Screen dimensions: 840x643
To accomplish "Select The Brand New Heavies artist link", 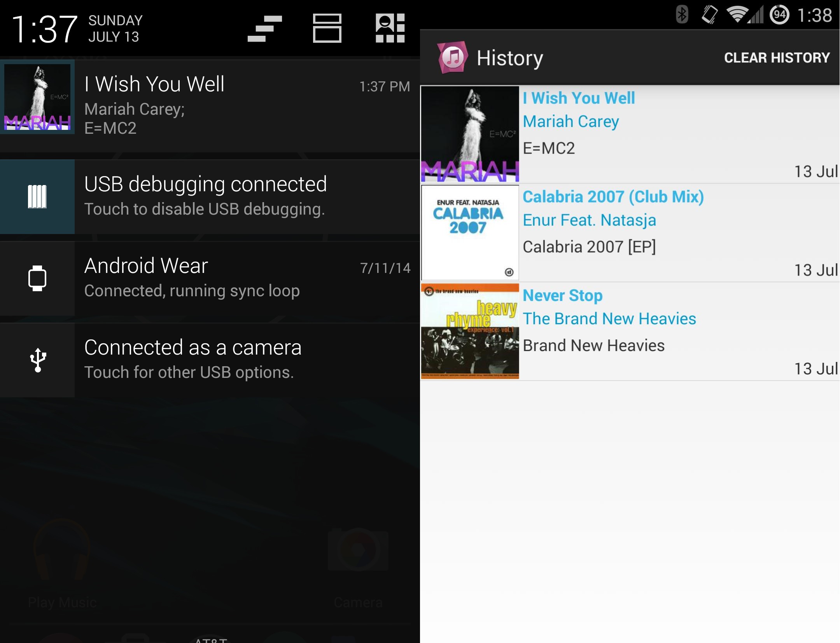I will (609, 319).
